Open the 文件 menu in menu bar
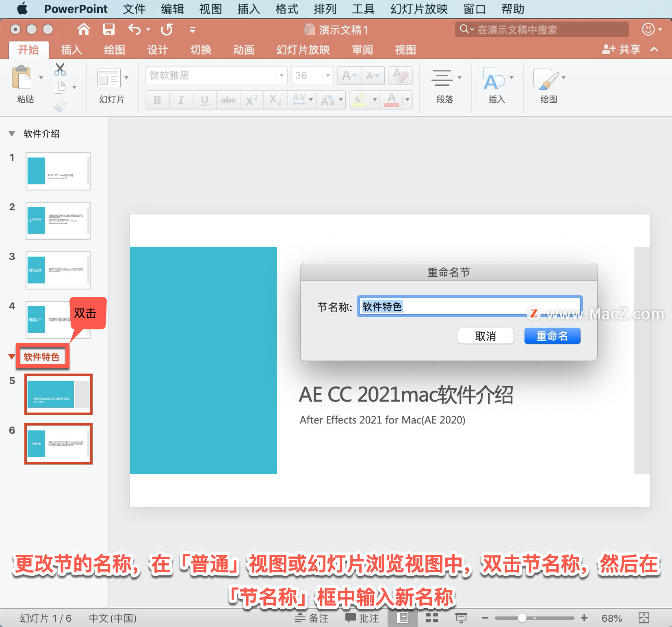672x627 pixels. point(134,9)
